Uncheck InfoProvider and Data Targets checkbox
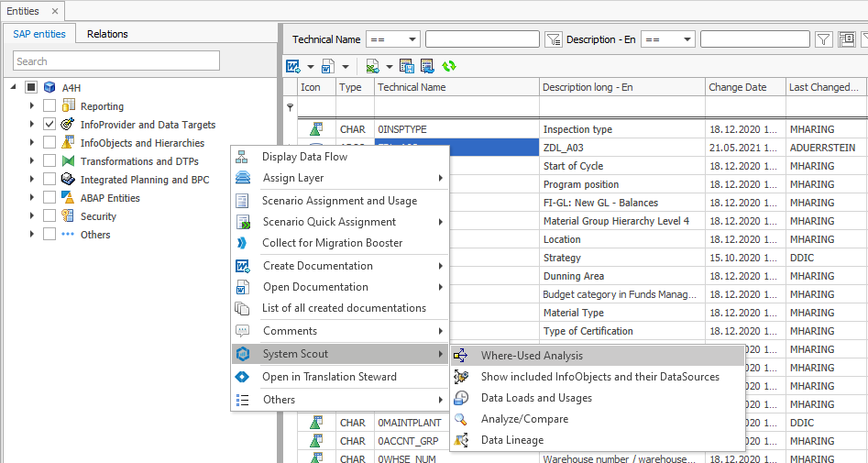This screenshot has width=868, height=463. [x=49, y=125]
